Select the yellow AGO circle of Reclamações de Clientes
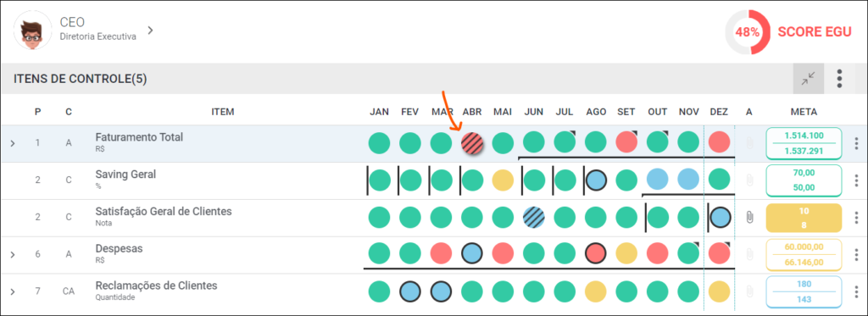The width and height of the screenshot is (868, 316). 596,291
